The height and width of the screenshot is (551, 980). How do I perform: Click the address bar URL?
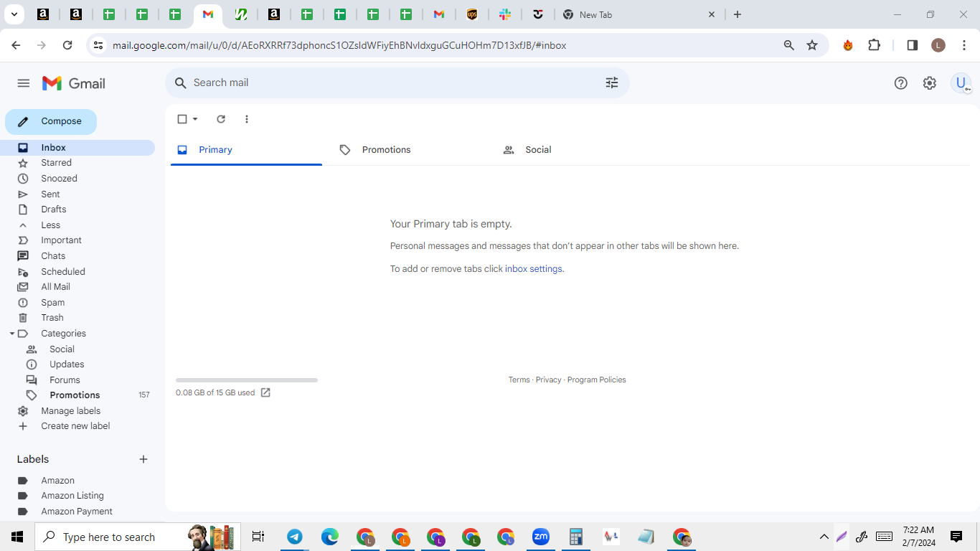click(339, 45)
